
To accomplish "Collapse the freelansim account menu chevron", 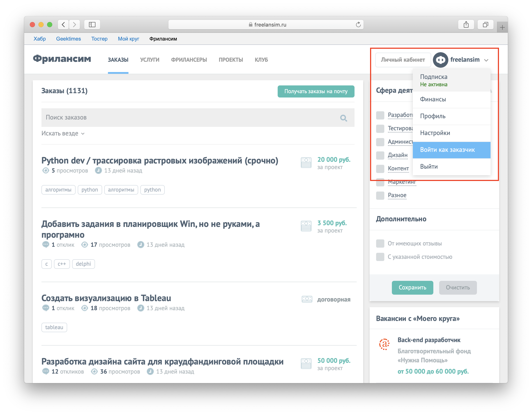I will coord(486,60).
